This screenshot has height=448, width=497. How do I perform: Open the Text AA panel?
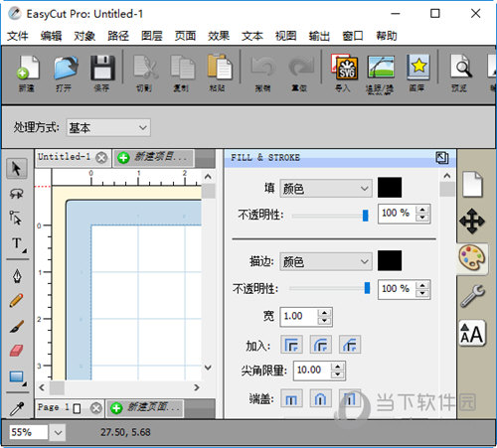(x=472, y=333)
